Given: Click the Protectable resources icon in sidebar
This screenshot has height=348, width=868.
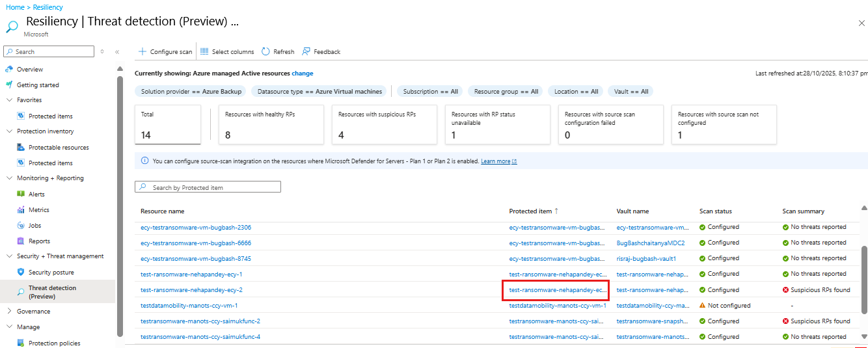Looking at the screenshot, I should click(21, 147).
